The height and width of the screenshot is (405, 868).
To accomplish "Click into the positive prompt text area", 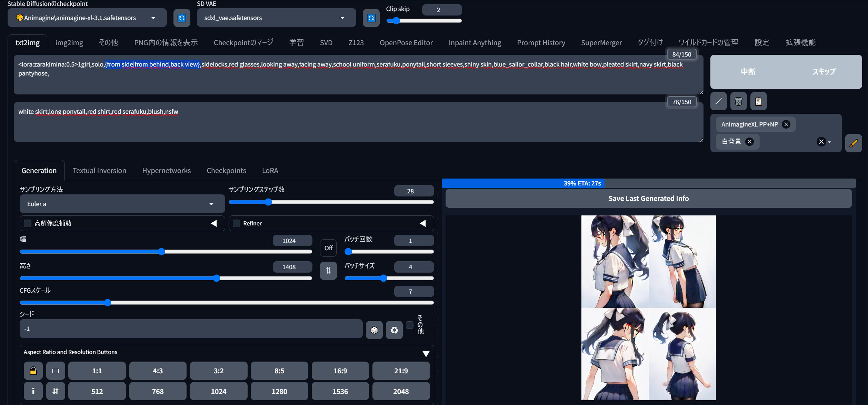I will 358,74.
